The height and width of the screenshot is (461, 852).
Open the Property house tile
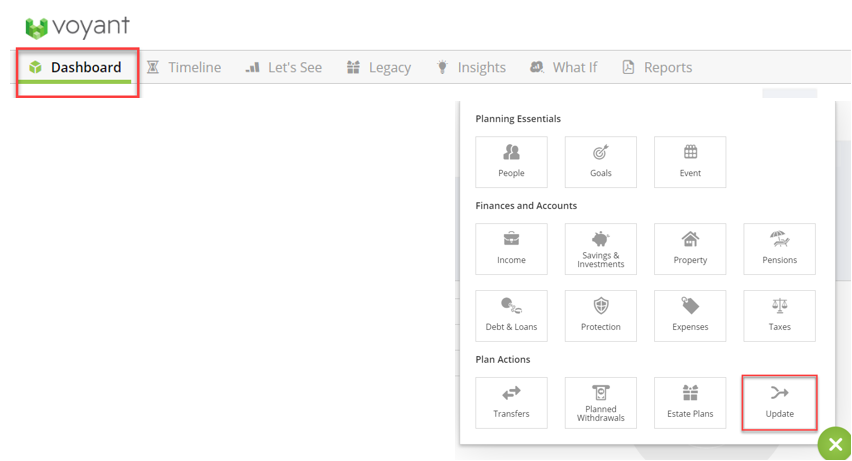690,249
